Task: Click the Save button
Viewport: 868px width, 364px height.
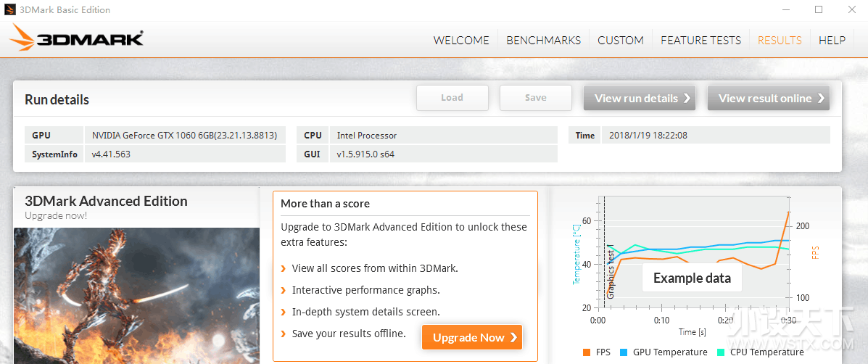Action: click(535, 98)
